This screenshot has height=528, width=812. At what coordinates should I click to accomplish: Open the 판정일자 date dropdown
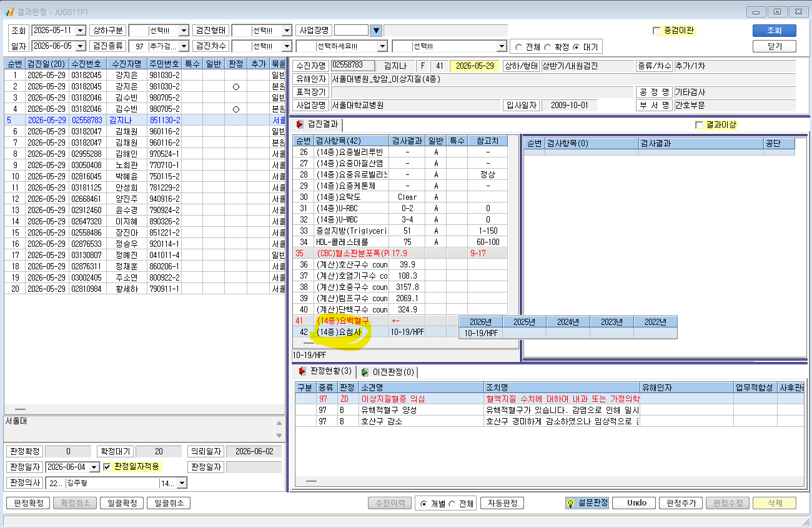94,467
